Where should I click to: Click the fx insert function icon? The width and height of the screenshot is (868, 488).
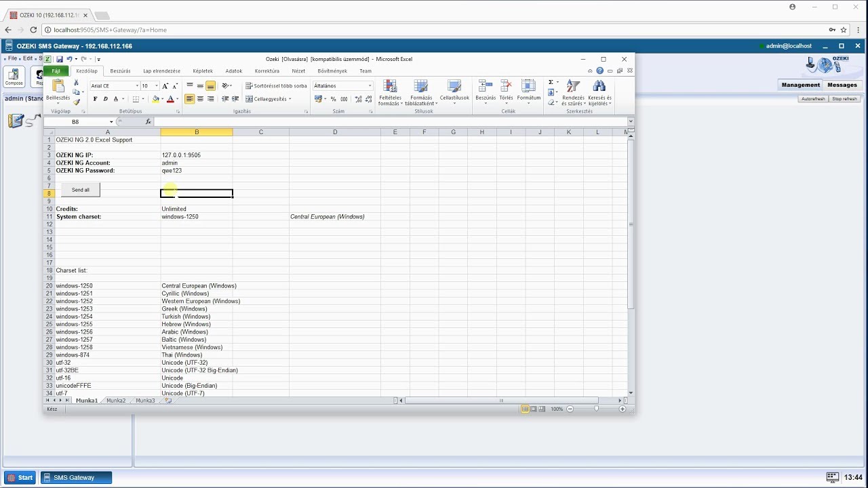149,122
